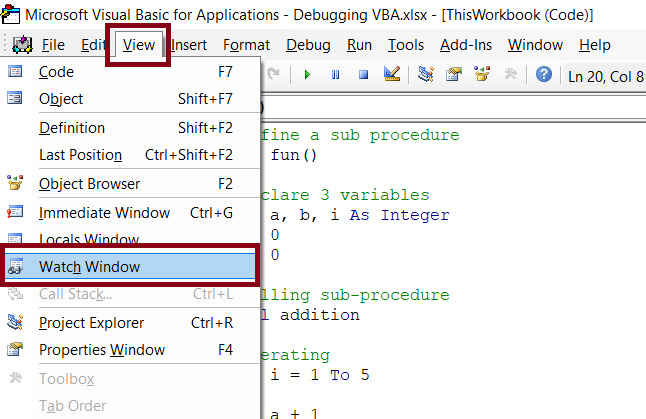Click comment 'fine a sub procedure'
Image resolution: width=646 pixels, height=419 pixels.
tap(360, 135)
